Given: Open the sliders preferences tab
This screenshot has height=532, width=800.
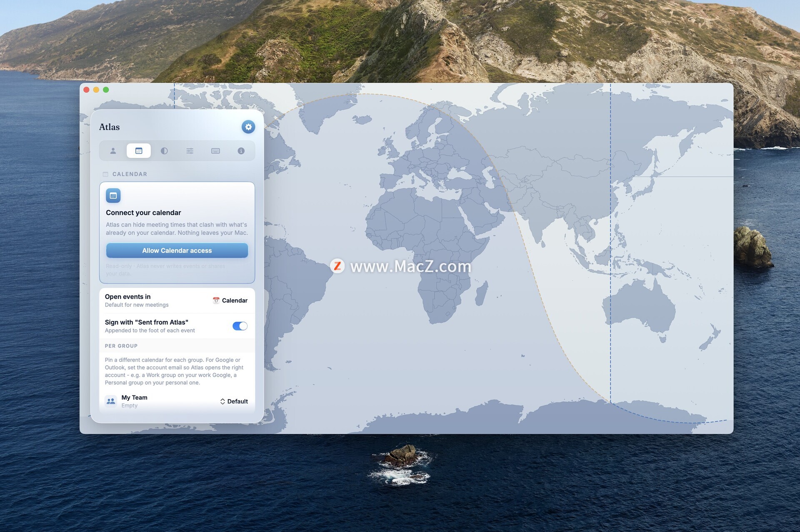Looking at the screenshot, I should 190,151.
